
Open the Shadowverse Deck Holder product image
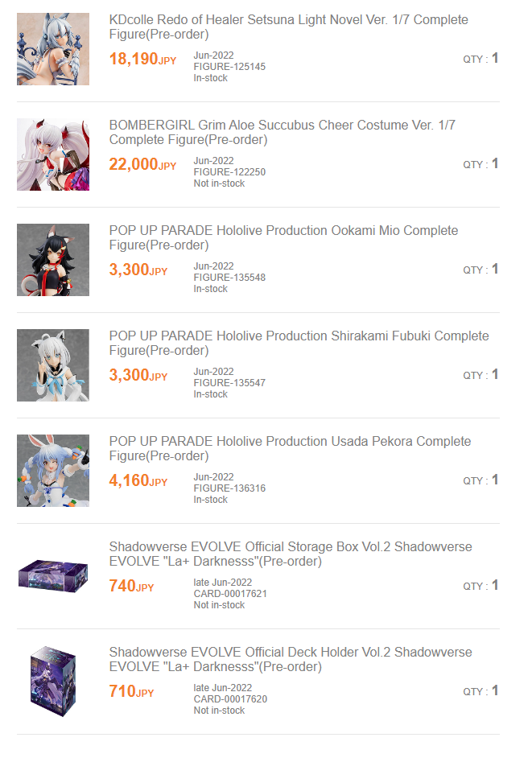click(53, 682)
